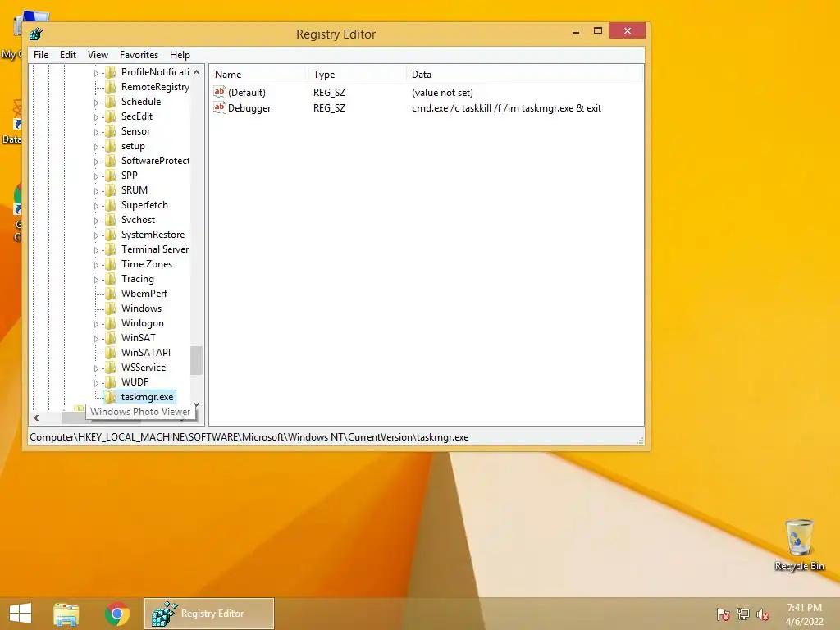Image resolution: width=840 pixels, height=630 pixels.
Task: Select the (Default) value name
Action: 246,93
